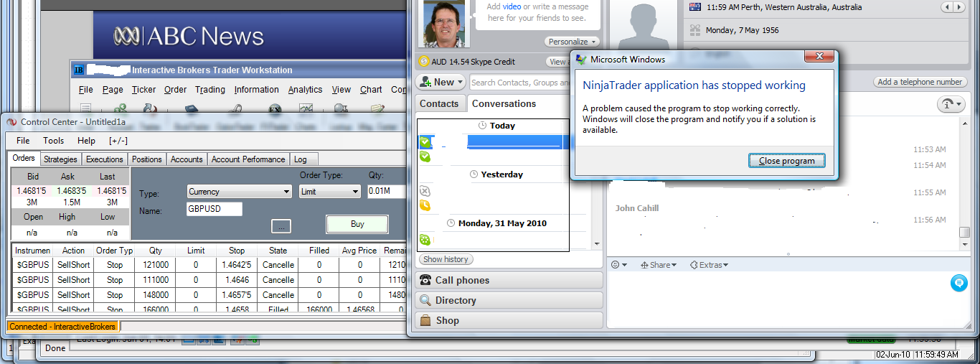Click the order row with Qty 148000

point(207,295)
